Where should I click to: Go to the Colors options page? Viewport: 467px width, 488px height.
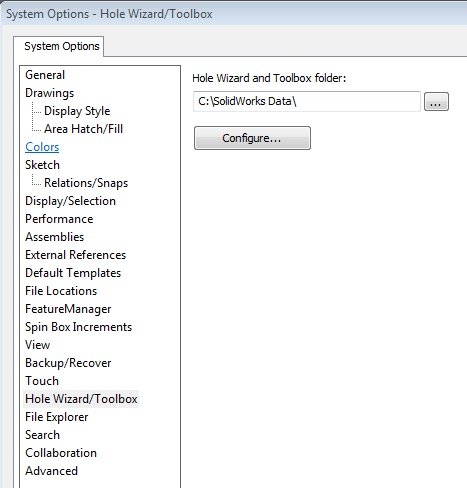[x=42, y=147]
